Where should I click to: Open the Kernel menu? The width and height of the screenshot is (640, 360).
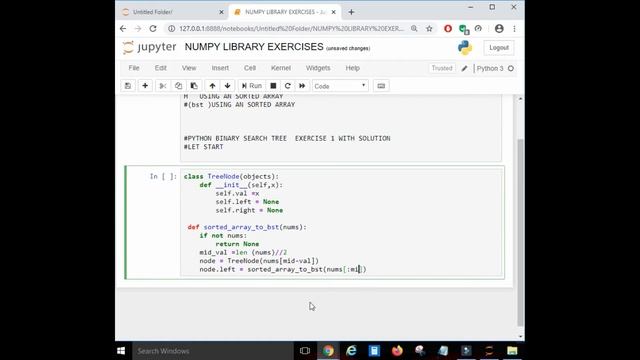[281, 68]
